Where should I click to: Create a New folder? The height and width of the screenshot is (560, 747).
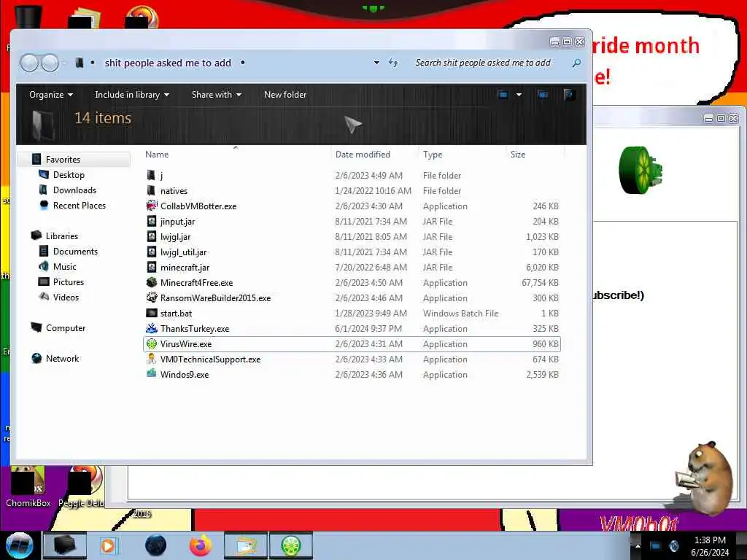click(x=285, y=95)
